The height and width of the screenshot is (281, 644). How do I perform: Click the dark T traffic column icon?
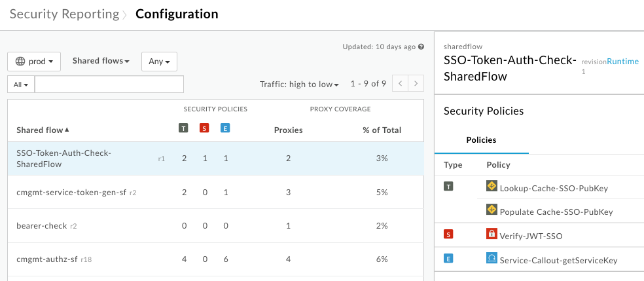pos(183,128)
